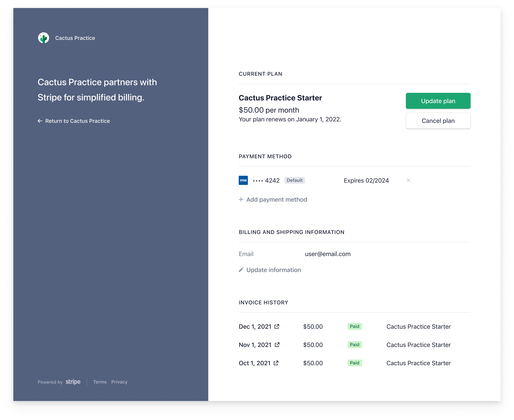Click Add payment method link

[x=277, y=199]
